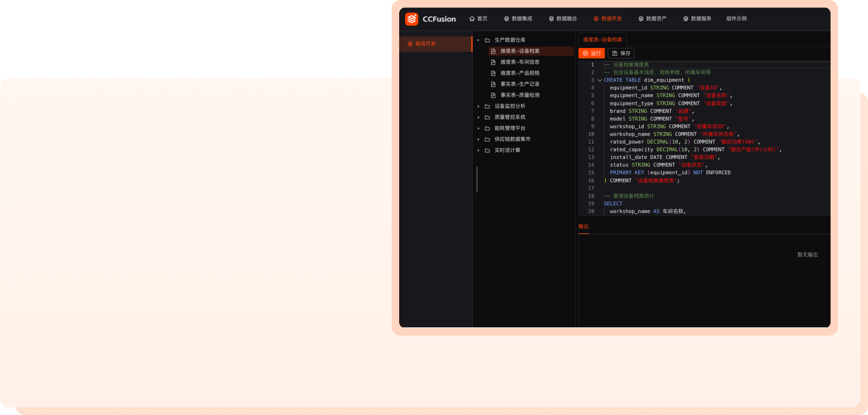Viewport: 868px width, 415px height.
Task: Collapse the 生产数据仓库 folder arrow
Action: click(478, 40)
